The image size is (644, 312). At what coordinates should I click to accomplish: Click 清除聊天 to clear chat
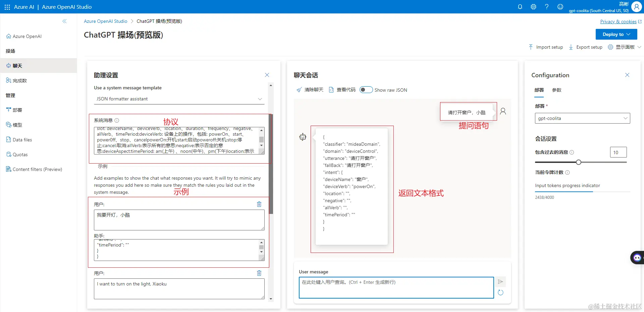coord(310,90)
